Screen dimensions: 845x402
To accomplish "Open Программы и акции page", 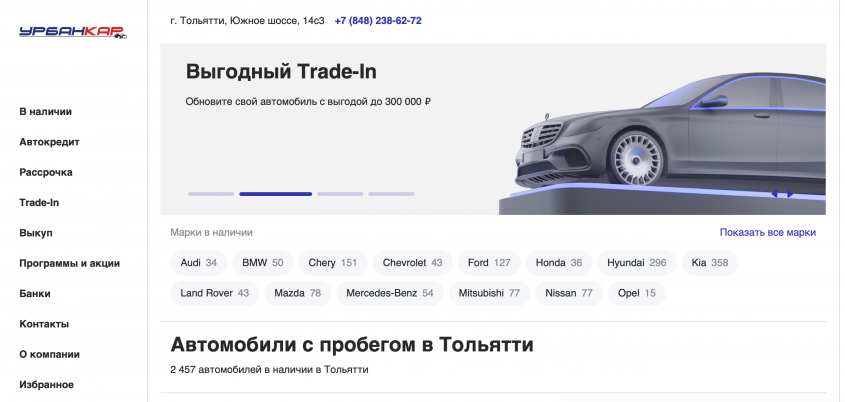I will coord(69,263).
